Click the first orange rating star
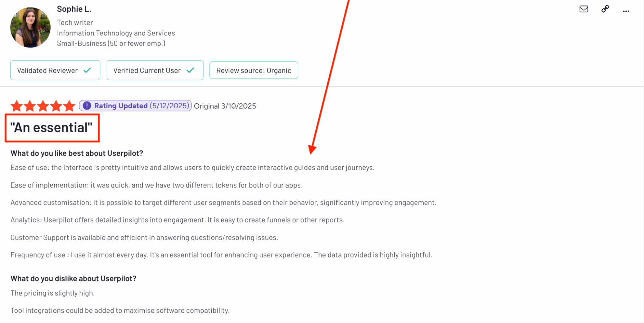 tap(16, 106)
